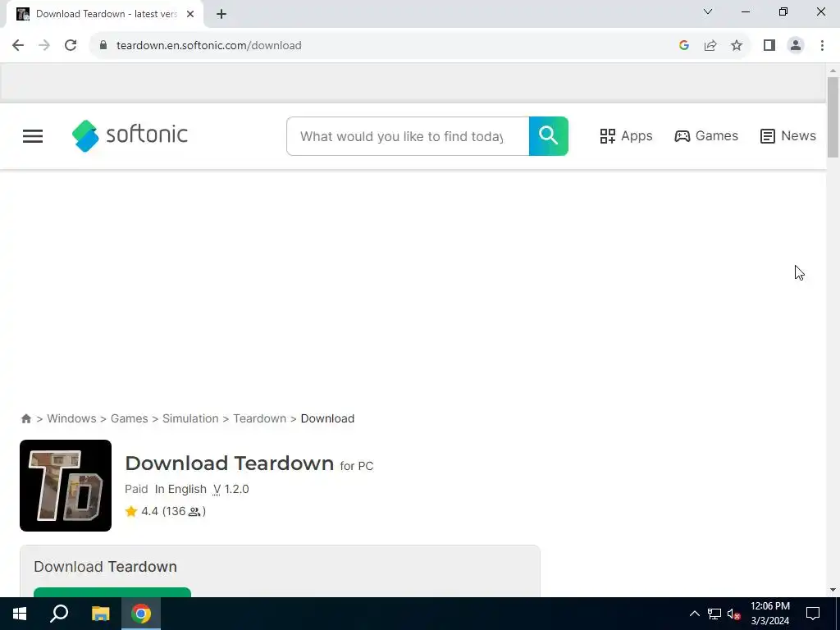Viewport: 840px width, 630px height.
Task: Click the address bar URL
Action: click(209, 46)
